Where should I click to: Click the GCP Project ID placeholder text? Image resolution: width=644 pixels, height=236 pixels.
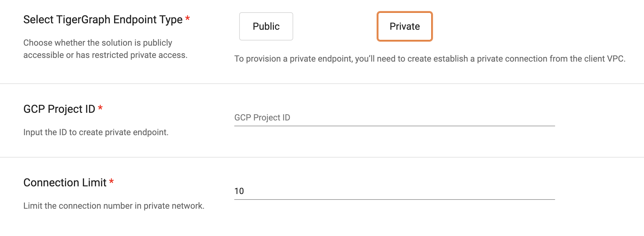pos(262,117)
